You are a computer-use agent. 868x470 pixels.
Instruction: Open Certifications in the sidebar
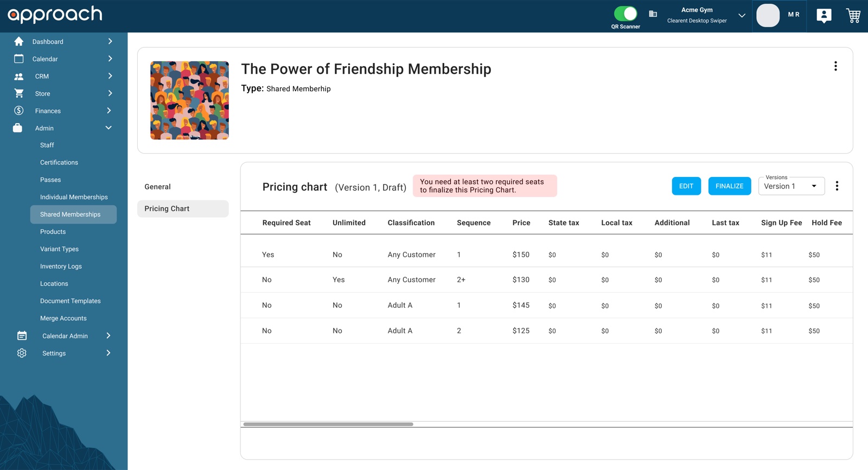[x=59, y=163]
